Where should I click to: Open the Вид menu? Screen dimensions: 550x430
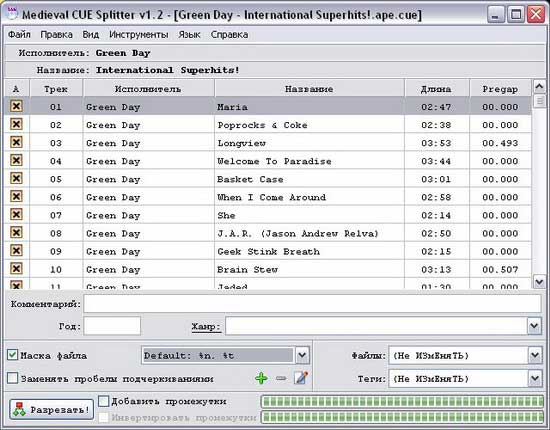[91, 34]
